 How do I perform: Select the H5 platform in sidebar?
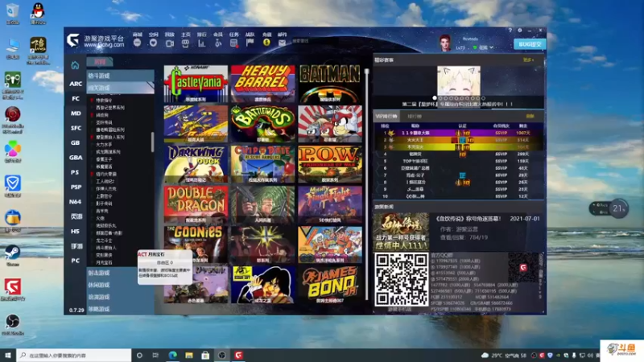[x=75, y=232]
